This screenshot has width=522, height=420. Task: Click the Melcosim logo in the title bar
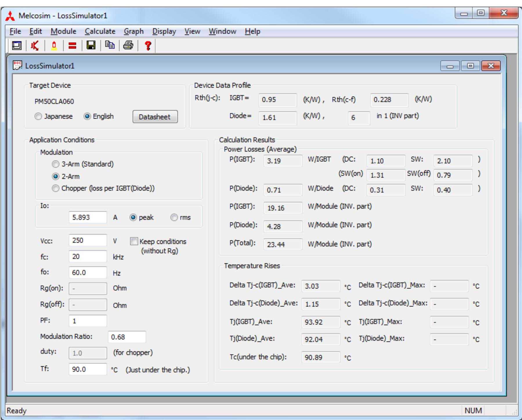tap(10, 16)
